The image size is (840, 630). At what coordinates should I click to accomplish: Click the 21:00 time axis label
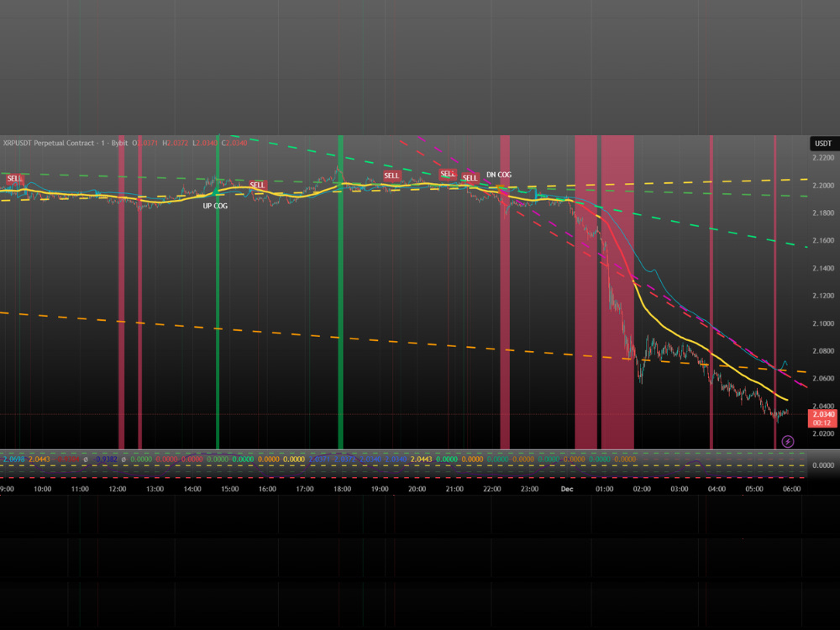click(454, 489)
